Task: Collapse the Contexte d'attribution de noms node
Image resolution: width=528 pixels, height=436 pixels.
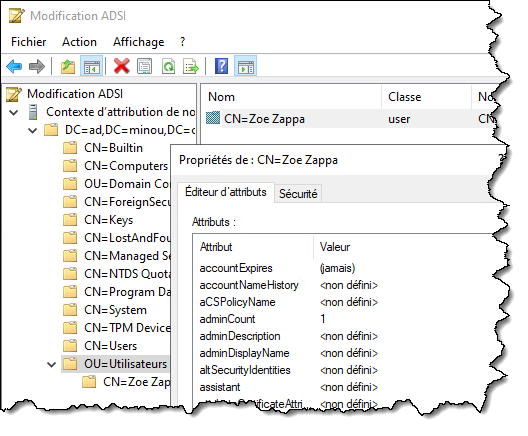Action: click(14, 112)
